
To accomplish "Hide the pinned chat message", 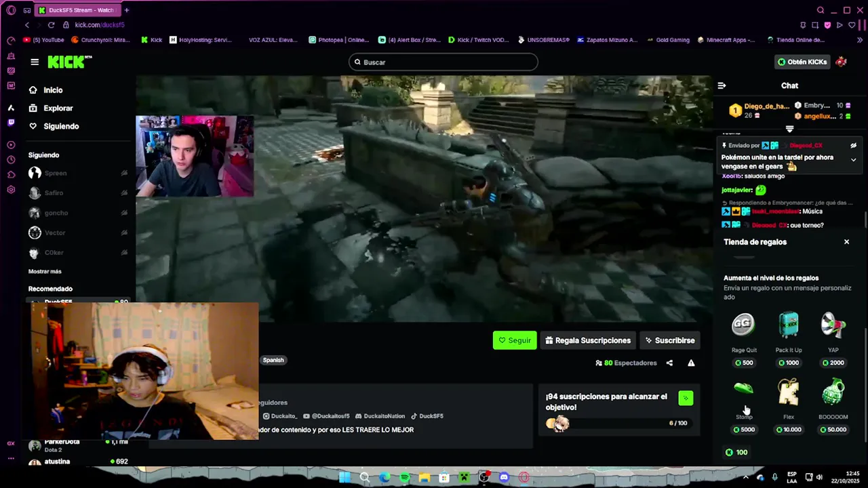I will coord(853,145).
